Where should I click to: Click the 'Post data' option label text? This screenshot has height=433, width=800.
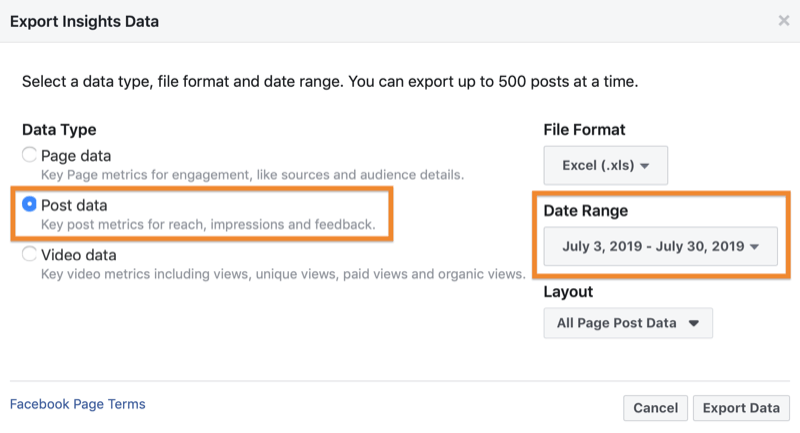click(x=74, y=205)
